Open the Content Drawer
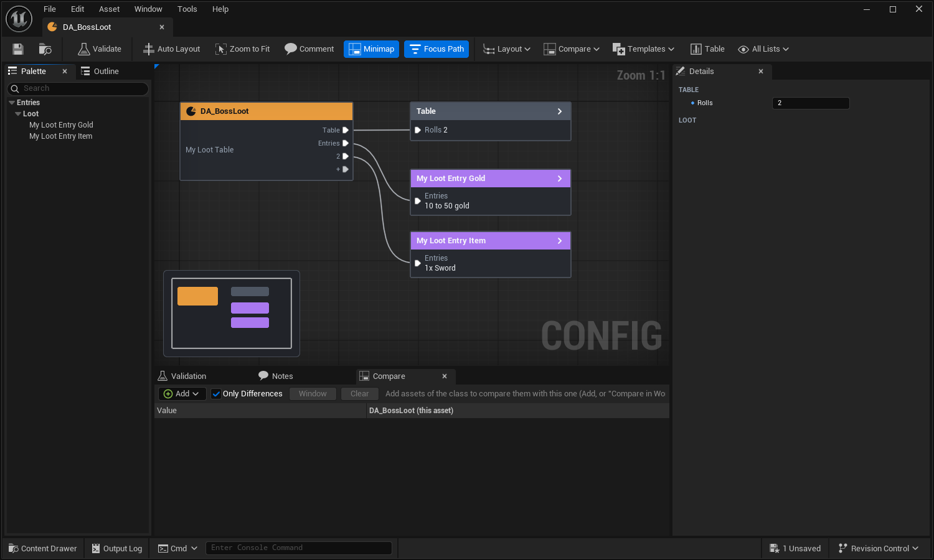 pos(43,549)
